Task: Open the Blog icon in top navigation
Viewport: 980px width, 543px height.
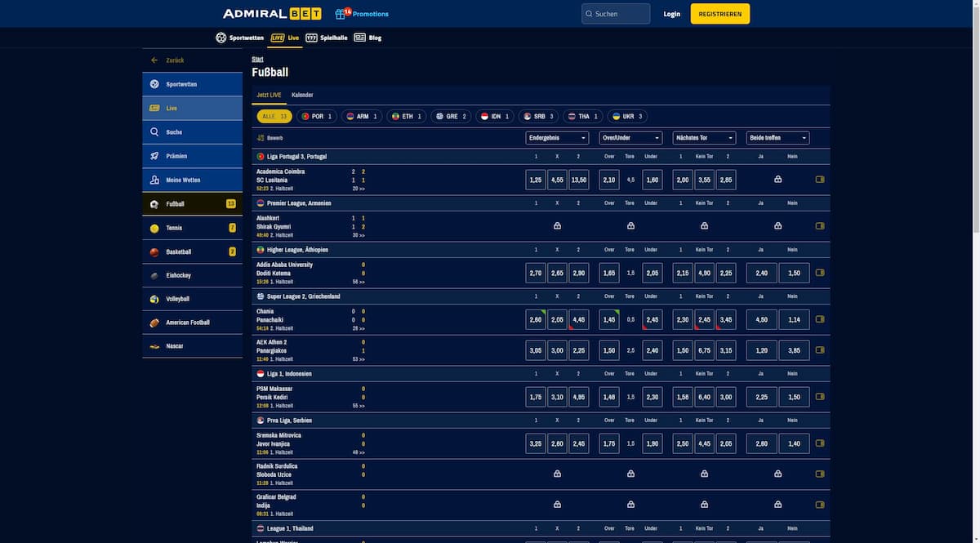Action: click(359, 38)
